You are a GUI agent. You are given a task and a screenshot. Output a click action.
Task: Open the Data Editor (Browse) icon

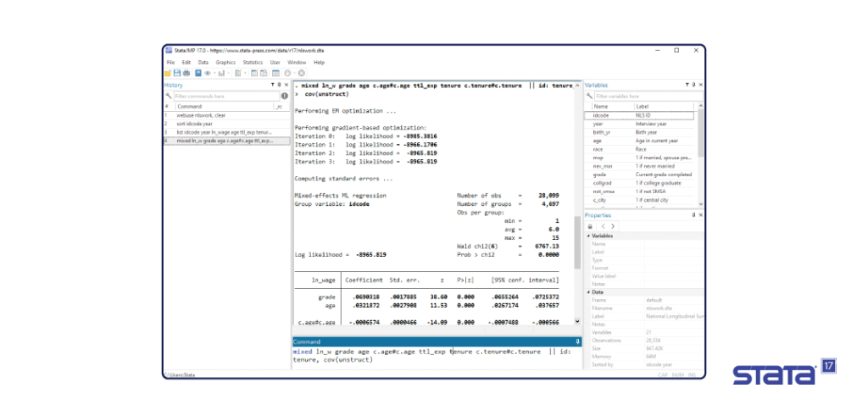point(264,73)
